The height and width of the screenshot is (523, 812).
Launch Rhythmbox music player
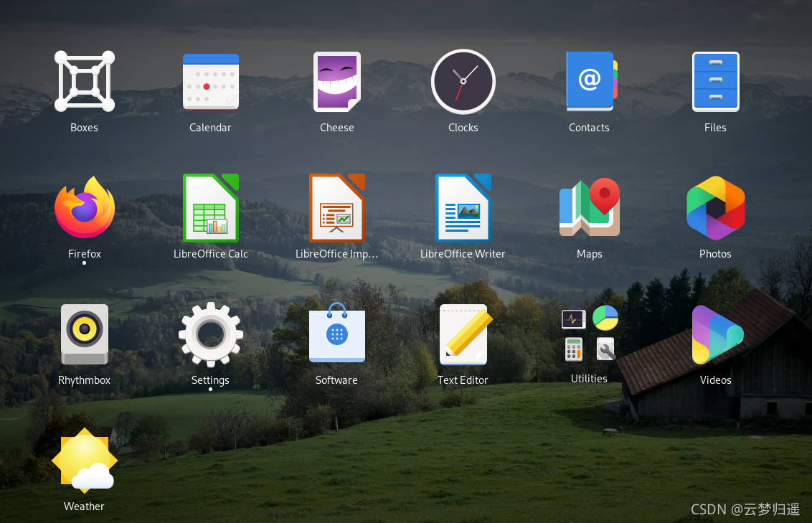click(85, 334)
